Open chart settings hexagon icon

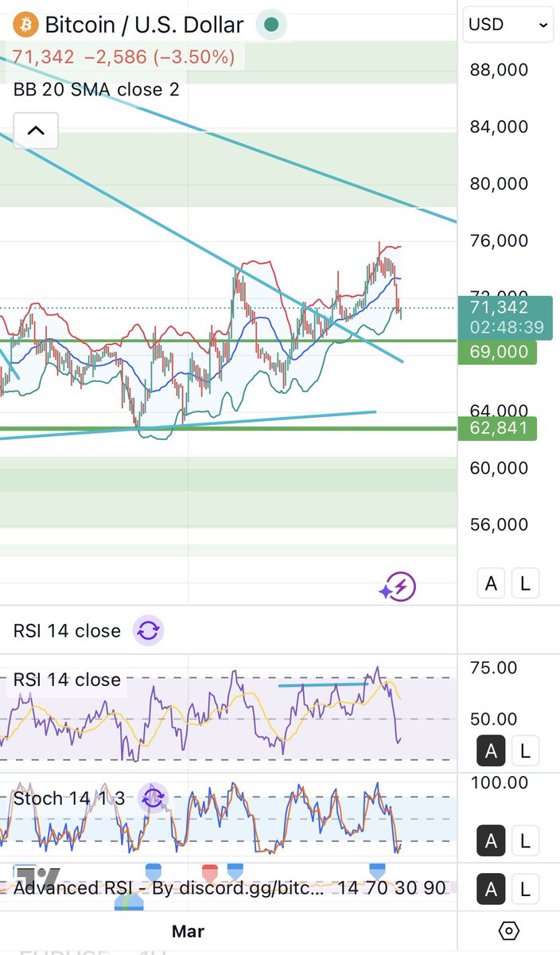[x=509, y=930]
